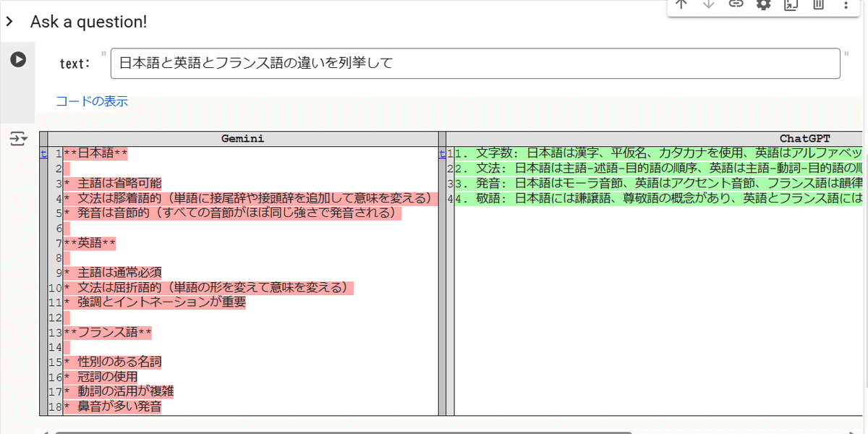Select ChatGPT line starting 文字数
The width and height of the screenshot is (868, 434).
click(x=659, y=153)
